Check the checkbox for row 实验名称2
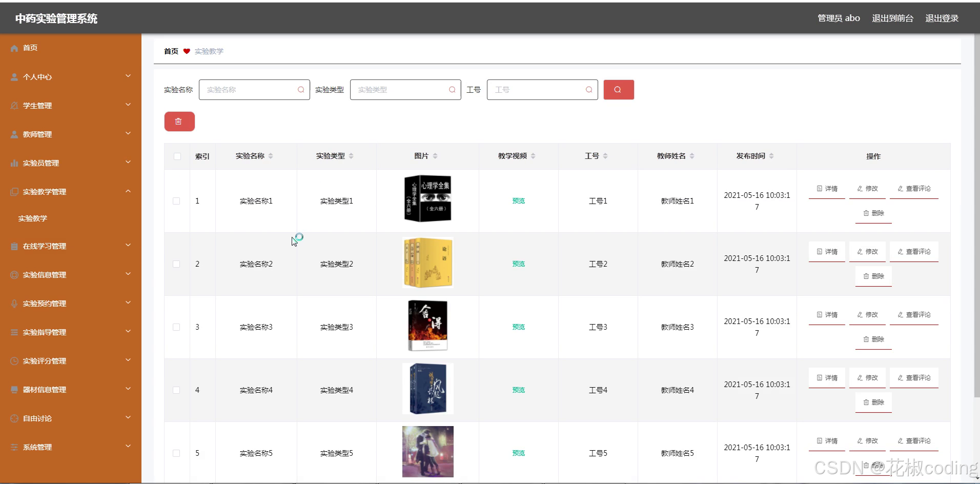The image size is (980, 484). click(176, 264)
